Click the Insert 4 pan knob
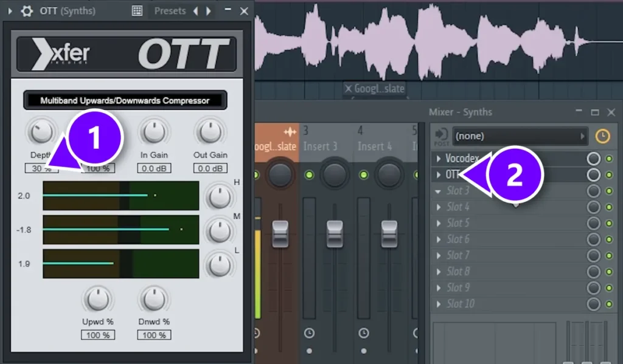The width and height of the screenshot is (623, 364). [389, 174]
